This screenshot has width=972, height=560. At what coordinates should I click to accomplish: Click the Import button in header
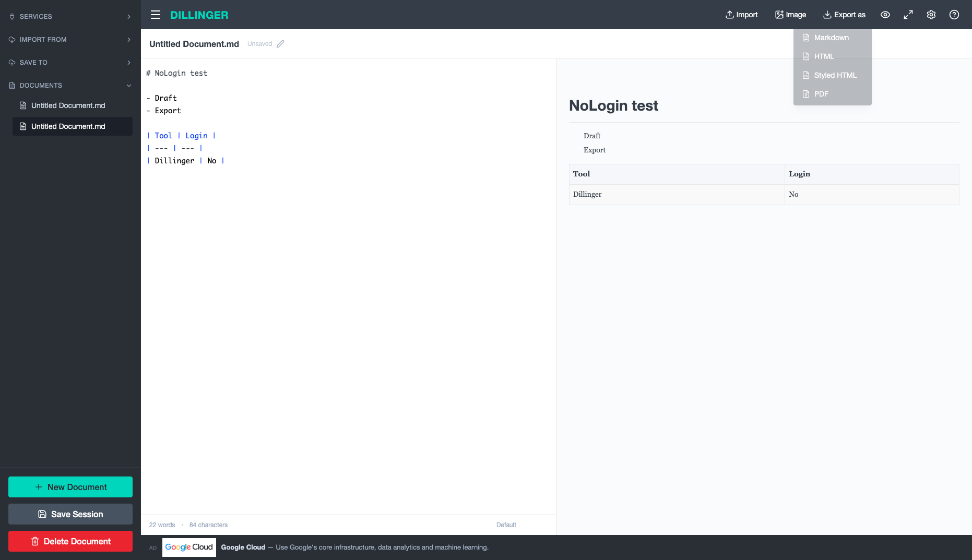(741, 15)
